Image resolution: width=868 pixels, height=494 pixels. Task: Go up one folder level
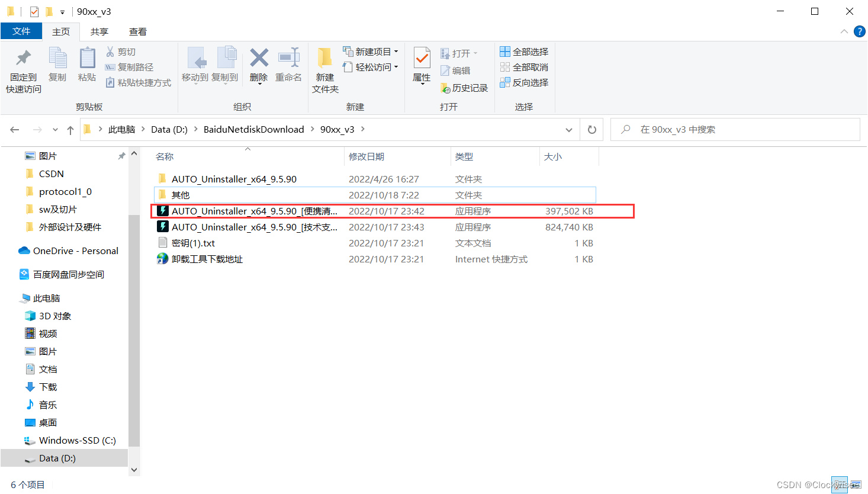point(70,130)
